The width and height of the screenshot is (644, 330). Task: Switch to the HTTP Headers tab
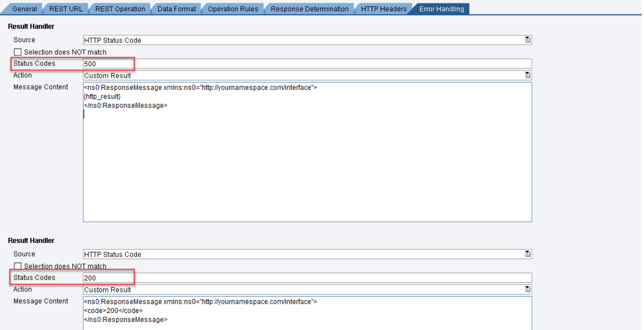[x=383, y=9]
